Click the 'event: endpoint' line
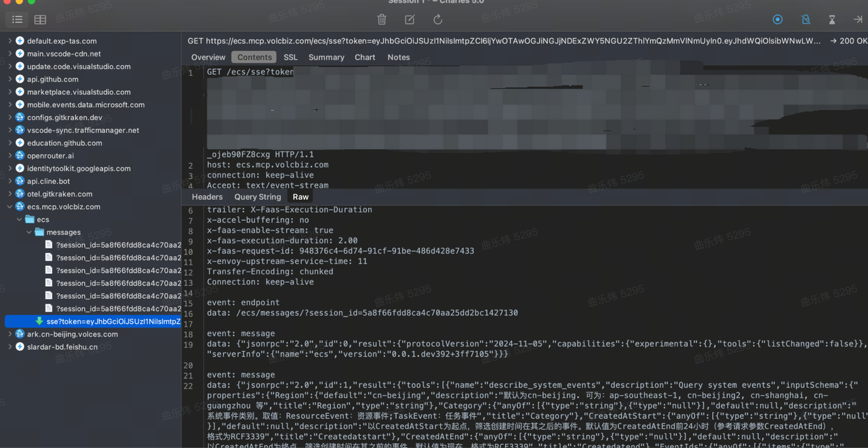 point(243,302)
